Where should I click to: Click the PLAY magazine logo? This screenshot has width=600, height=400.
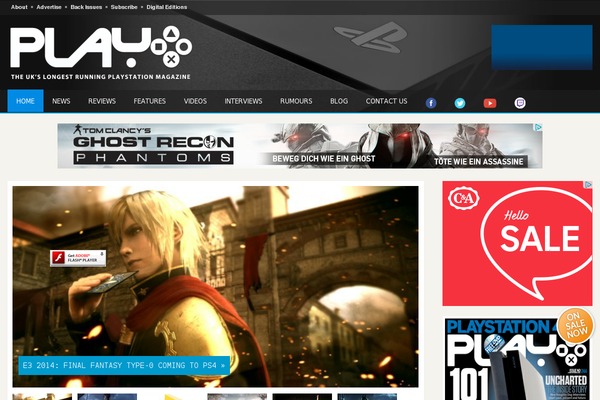tap(101, 52)
